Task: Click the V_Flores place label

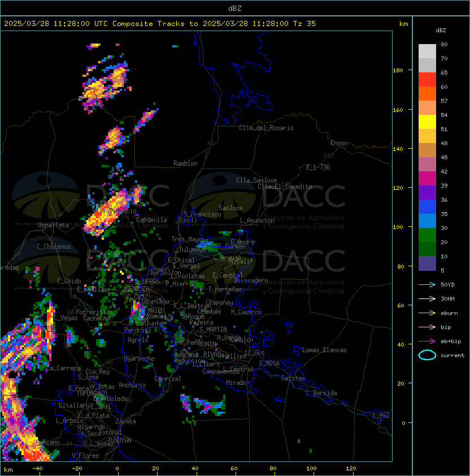Action: tap(85, 456)
